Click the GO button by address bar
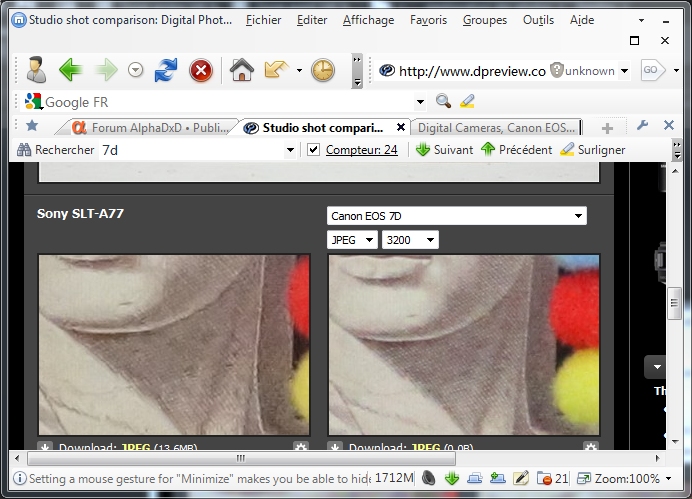This screenshot has width=692, height=499. 653,70
